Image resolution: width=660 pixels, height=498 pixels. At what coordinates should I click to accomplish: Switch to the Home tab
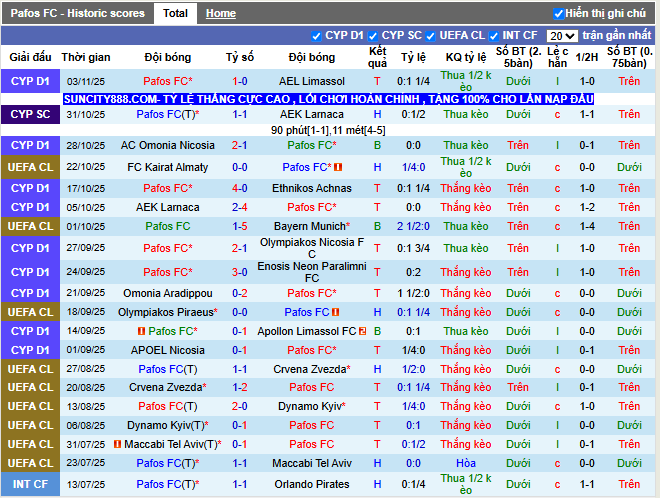pyautogui.click(x=221, y=13)
